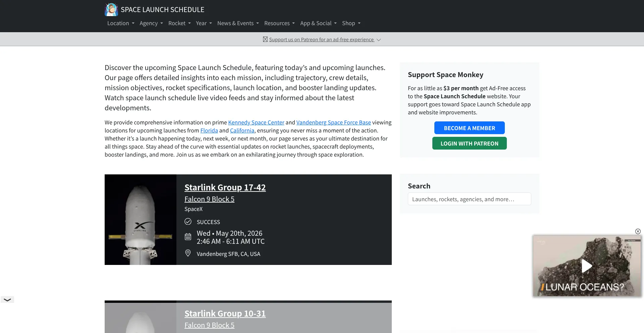Expand the Resources menu
The width and height of the screenshot is (644, 333).
[x=279, y=23]
